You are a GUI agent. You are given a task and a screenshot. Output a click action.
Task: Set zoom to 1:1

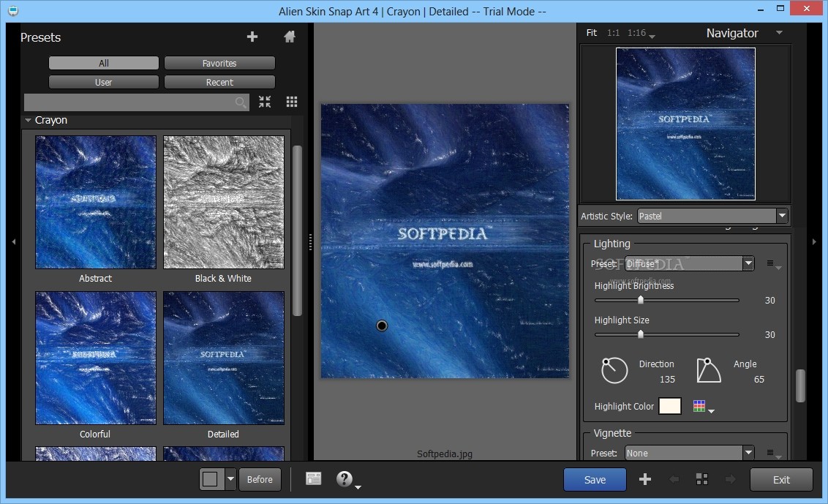coord(613,33)
